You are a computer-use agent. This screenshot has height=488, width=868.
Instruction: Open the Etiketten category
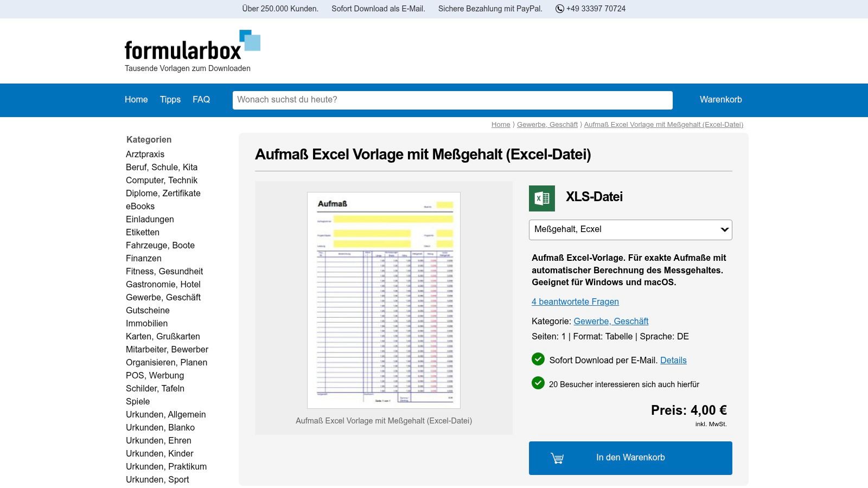click(x=143, y=233)
